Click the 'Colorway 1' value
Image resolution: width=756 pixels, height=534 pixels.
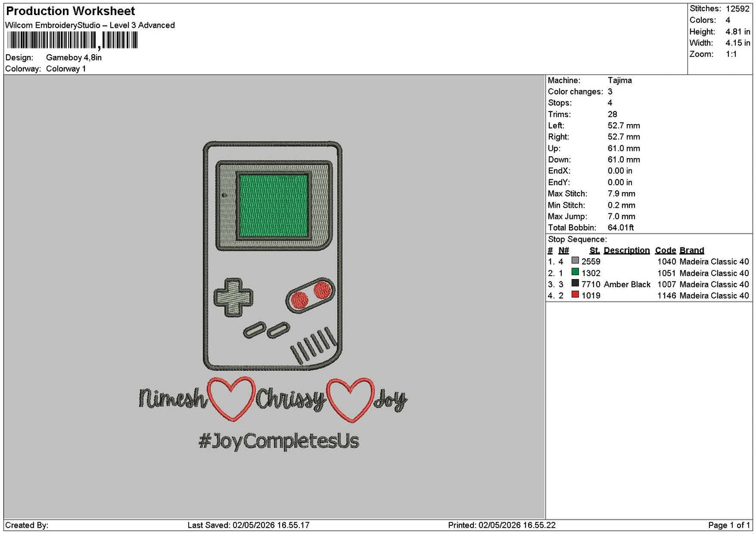coord(66,69)
